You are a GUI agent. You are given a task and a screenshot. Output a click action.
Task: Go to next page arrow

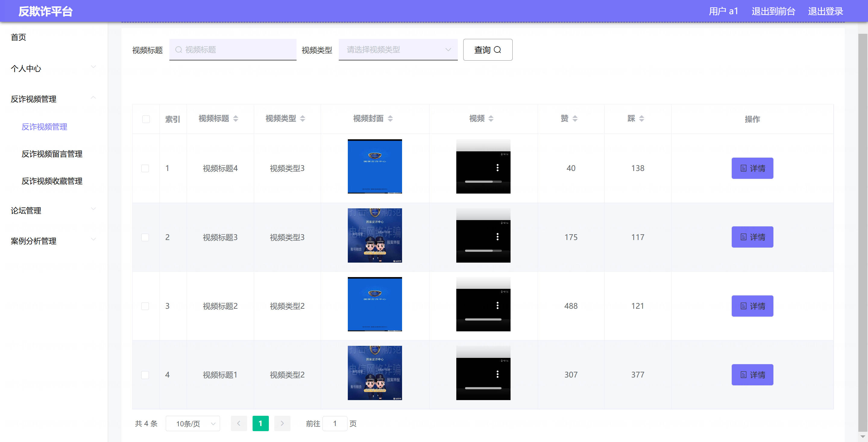282,423
